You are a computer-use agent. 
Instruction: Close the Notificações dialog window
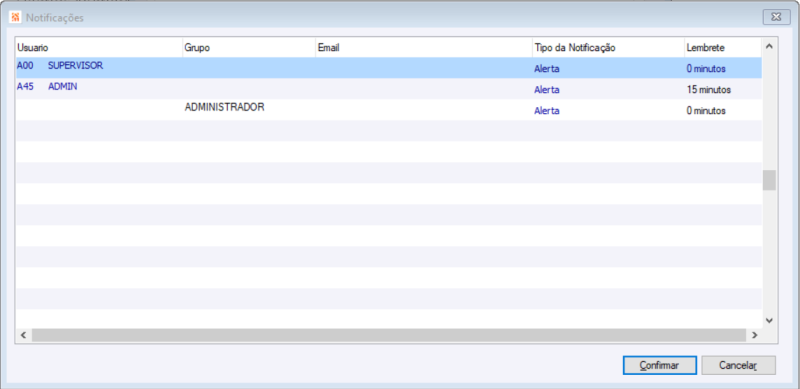click(x=776, y=17)
